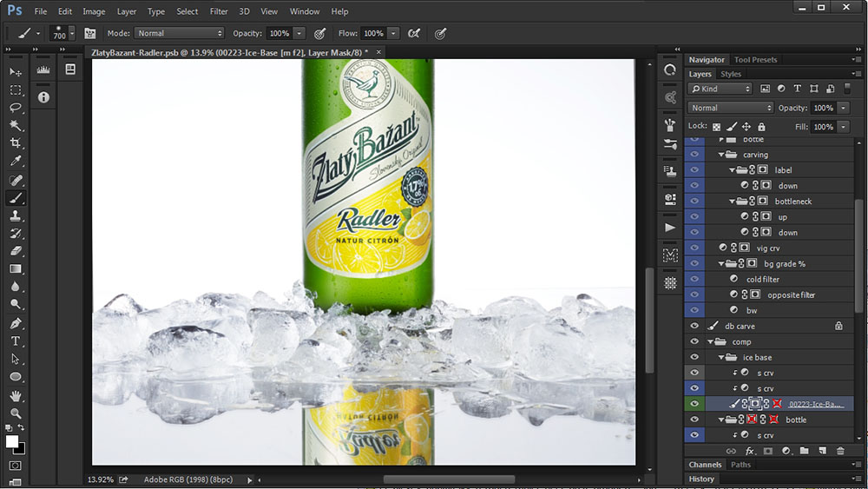Open the brush Mode dropdown
Screen dimensions: 868x489
tap(179, 33)
